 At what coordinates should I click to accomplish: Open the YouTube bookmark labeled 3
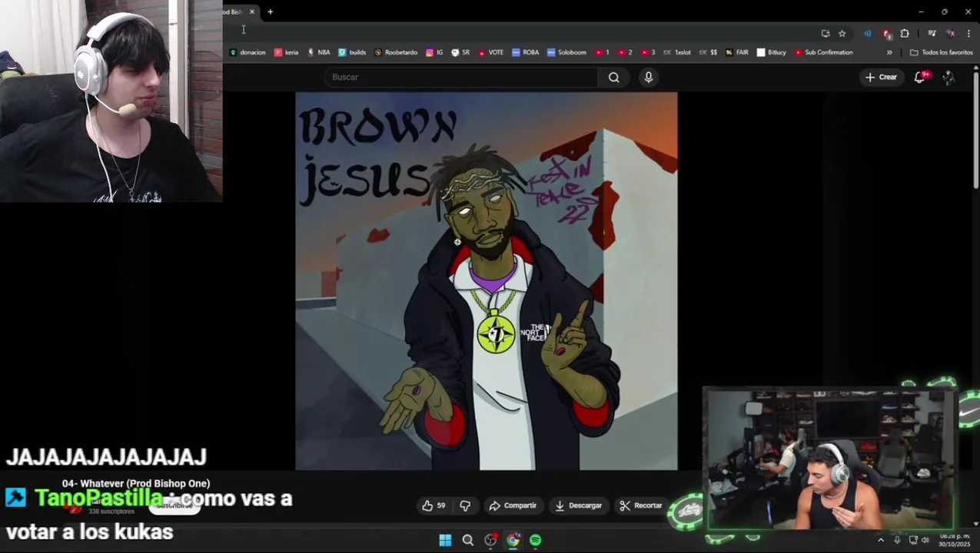648,52
